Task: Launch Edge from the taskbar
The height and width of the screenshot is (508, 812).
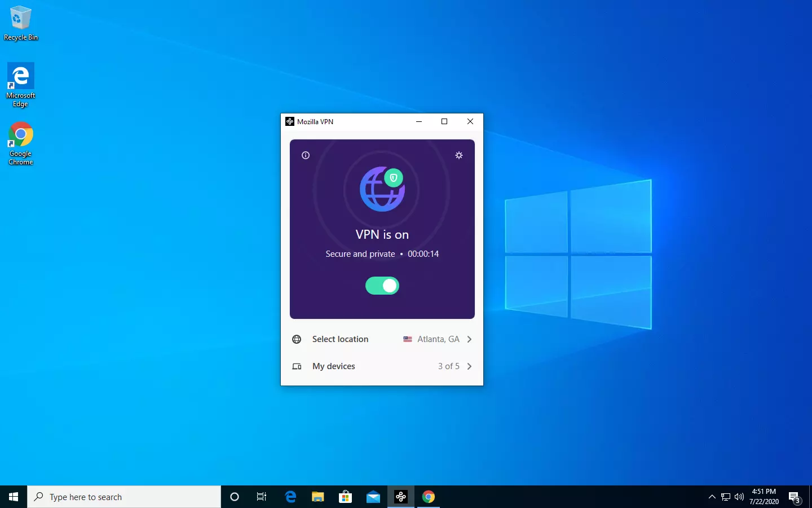Action: 290,497
